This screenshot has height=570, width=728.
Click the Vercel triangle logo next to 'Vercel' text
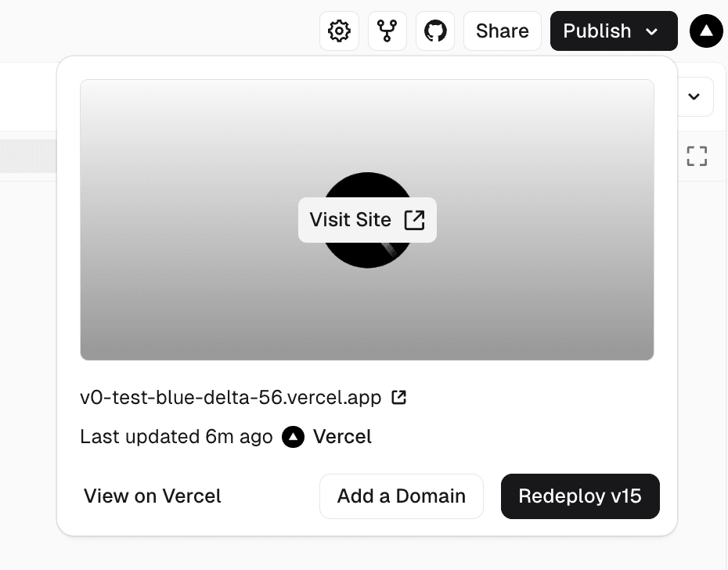coord(293,437)
